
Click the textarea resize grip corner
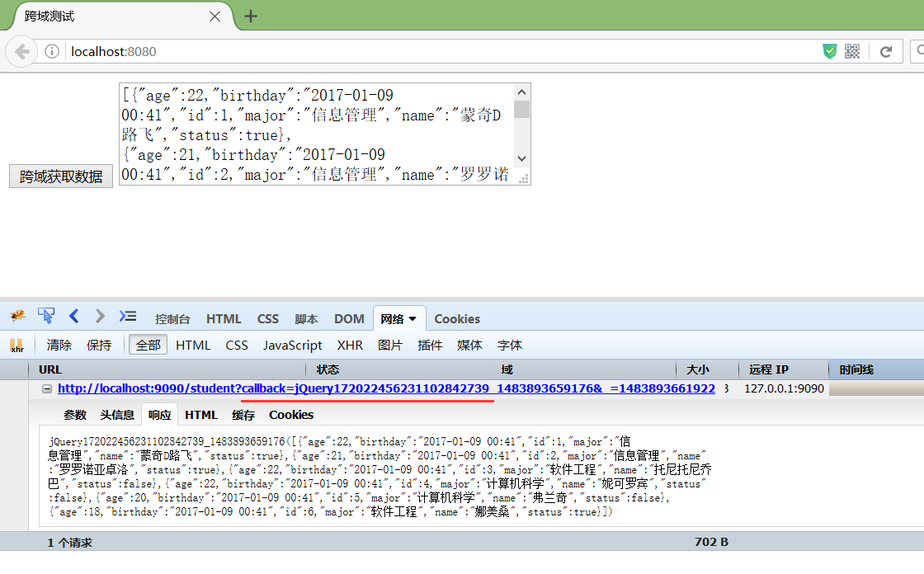(523, 178)
